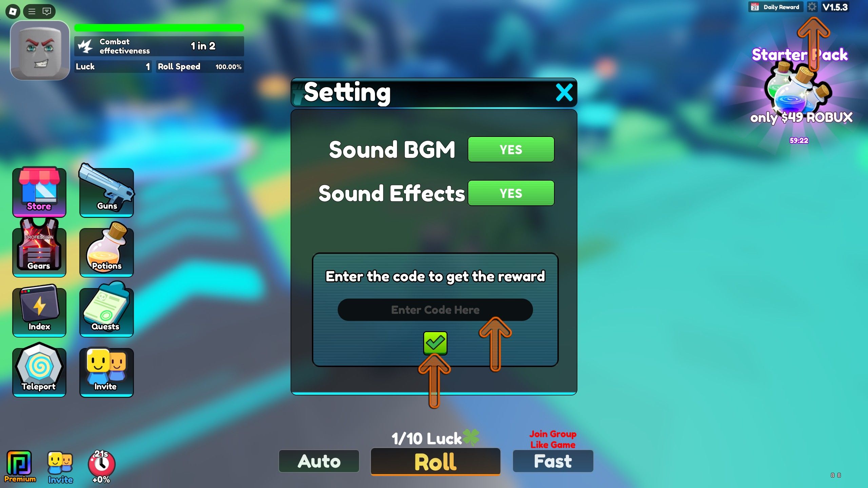
Task: Click the Roll button
Action: point(434,462)
